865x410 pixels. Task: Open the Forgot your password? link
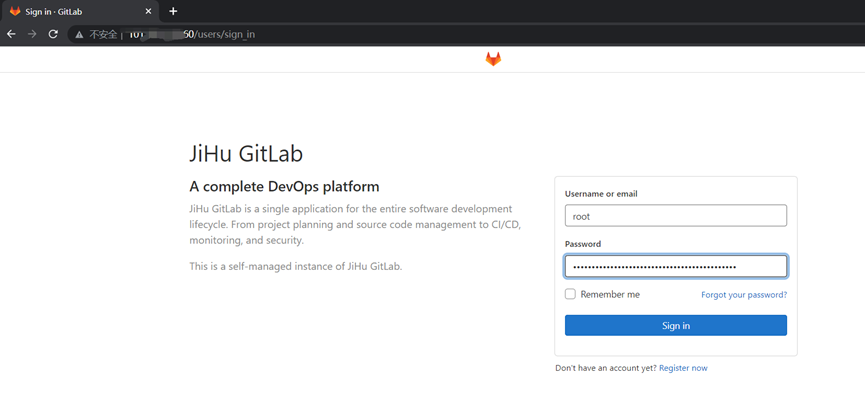click(744, 295)
